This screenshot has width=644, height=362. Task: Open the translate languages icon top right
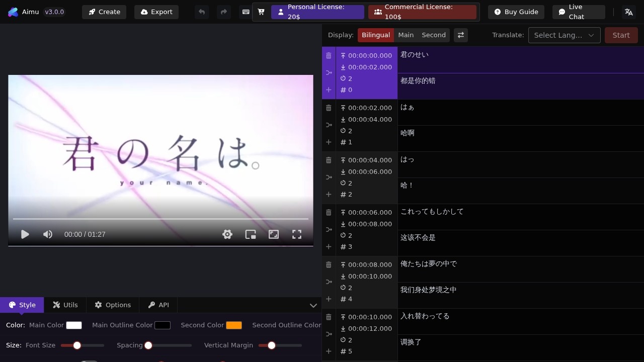click(x=628, y=12)
